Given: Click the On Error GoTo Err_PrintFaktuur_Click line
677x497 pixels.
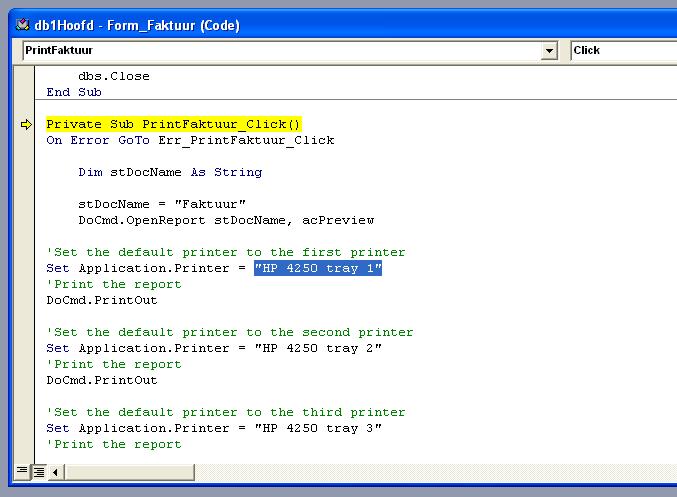Looking at the screenshot, I should click(190, 140).
